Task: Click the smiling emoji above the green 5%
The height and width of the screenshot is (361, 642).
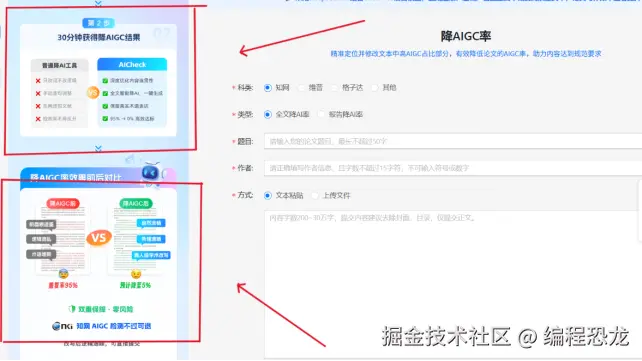Action: 136,274
